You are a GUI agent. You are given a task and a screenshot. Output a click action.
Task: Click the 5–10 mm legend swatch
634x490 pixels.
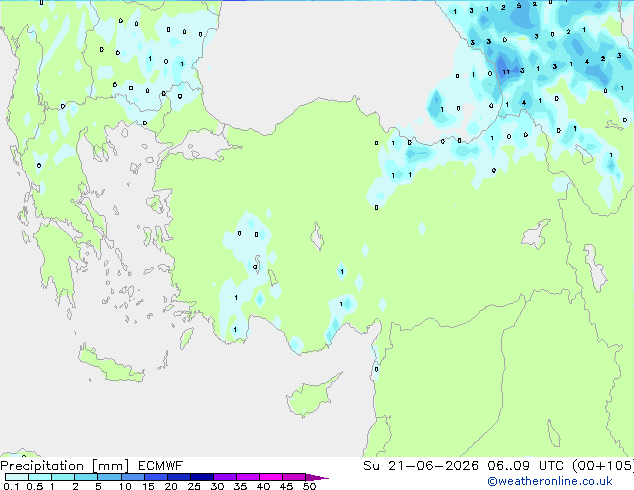point(109,477)
